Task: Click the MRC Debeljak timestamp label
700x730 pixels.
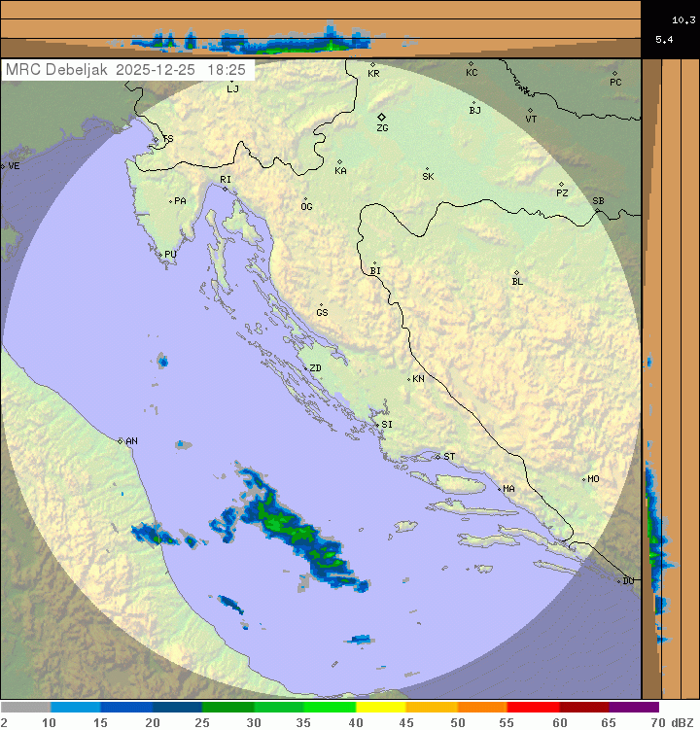Action: tap(125, 70)
